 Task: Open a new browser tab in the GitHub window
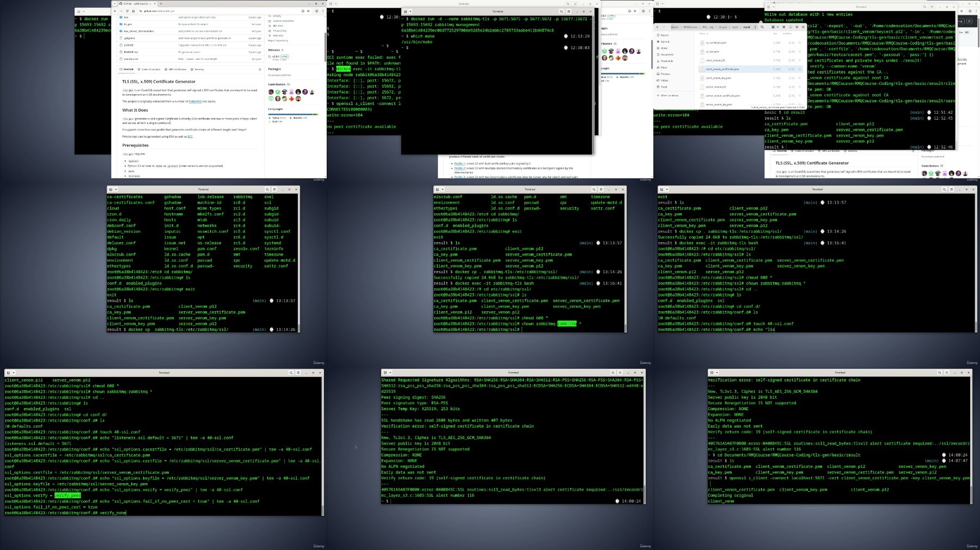(x=161, y=4)
